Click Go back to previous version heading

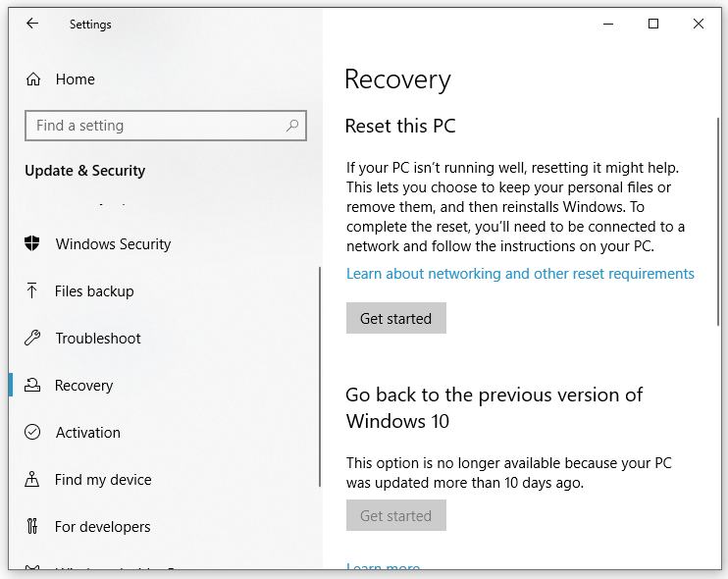pyautogui.click(x=494, y=407)
